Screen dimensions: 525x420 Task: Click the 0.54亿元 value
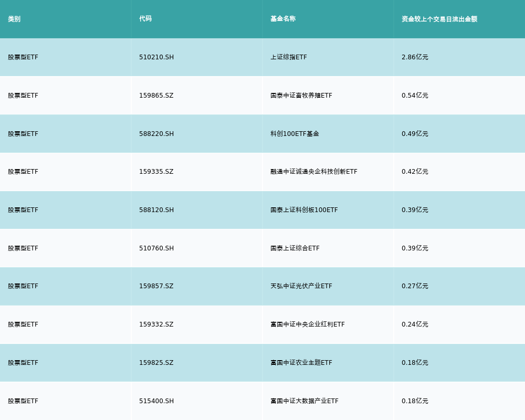click(415, 96)
